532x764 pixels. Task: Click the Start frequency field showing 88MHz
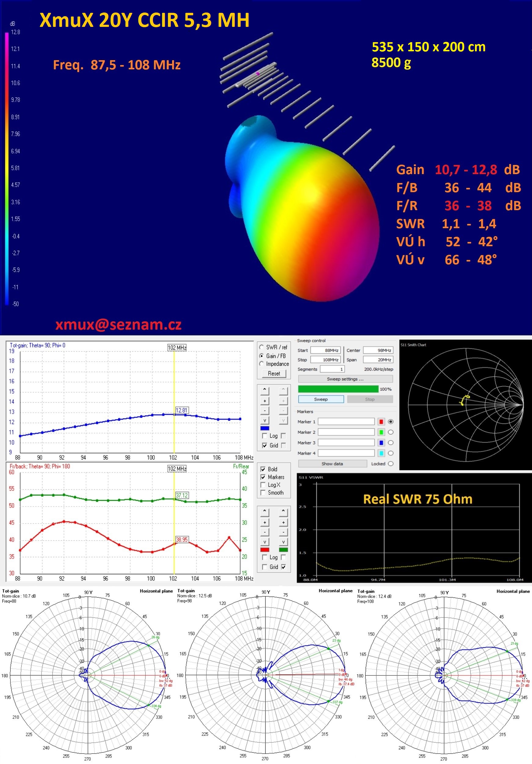click(x=325, y=350)
